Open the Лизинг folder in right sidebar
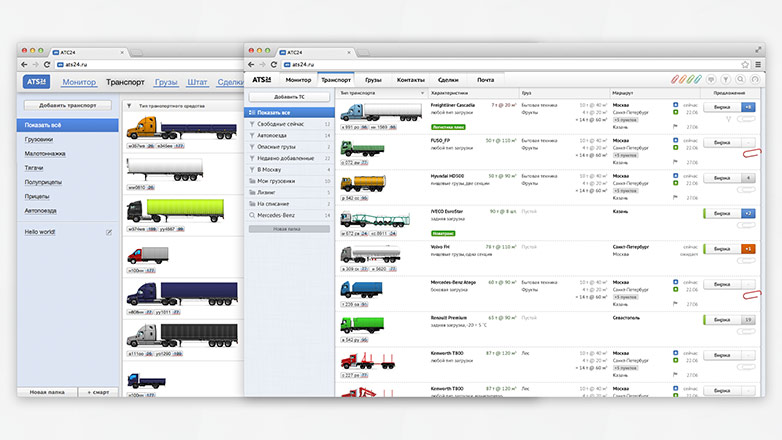The image size is (782, 440). pyautogui.click(x=289, y=192)
